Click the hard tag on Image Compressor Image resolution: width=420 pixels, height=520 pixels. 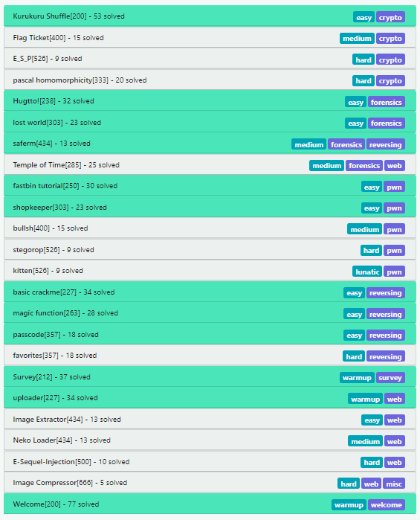(x=349, y=484)
